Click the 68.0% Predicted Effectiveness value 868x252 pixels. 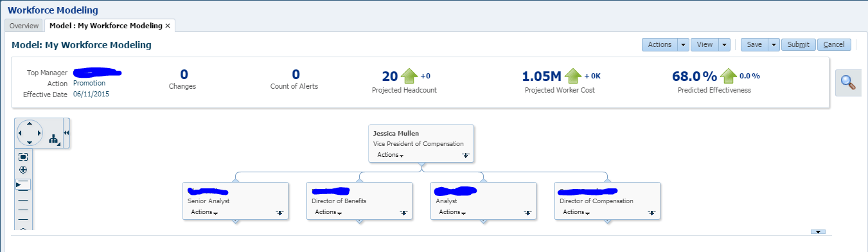point(695,76)
